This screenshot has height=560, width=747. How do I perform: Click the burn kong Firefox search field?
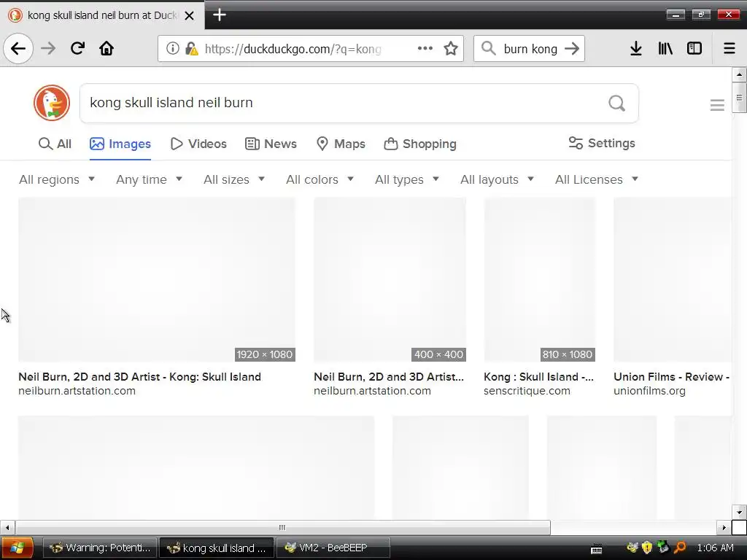coord(530,49)
